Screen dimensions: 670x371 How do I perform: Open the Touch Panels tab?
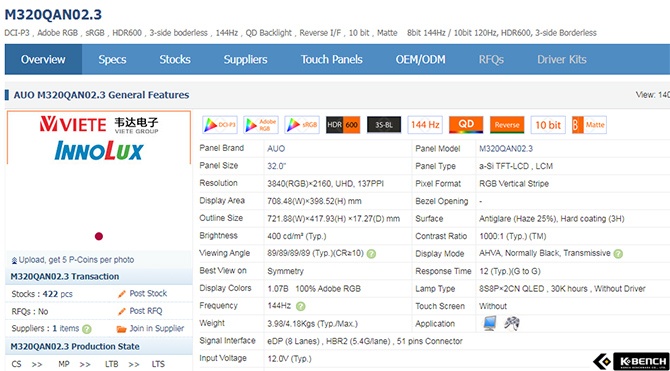(x=332, y=59)
